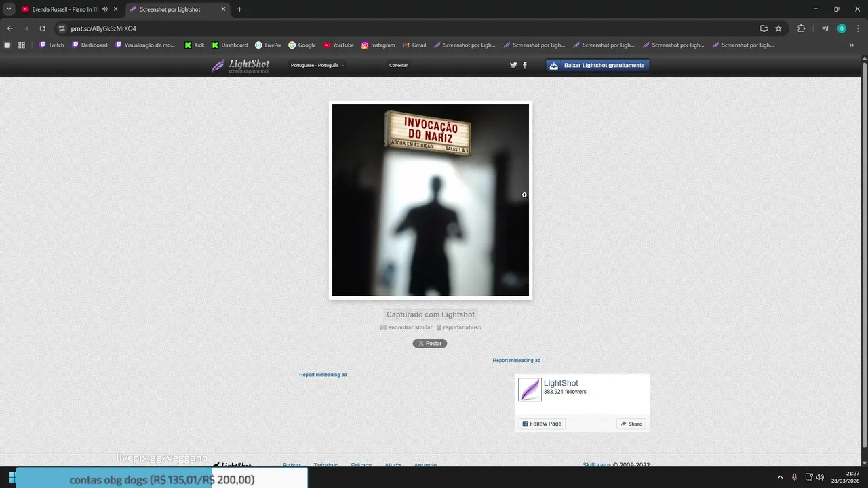Open the Instagram bookmark

point(378,45)
